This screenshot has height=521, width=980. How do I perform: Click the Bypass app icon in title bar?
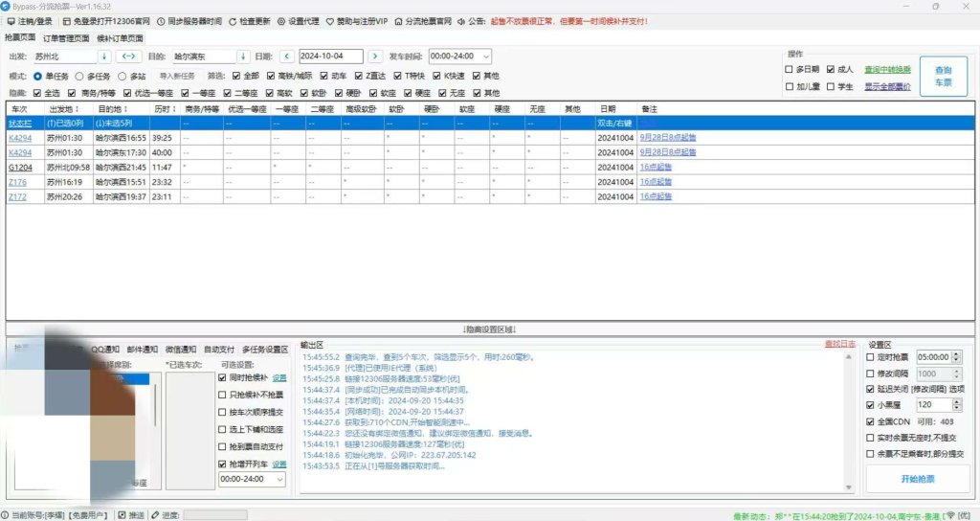[x=6, y=7]
